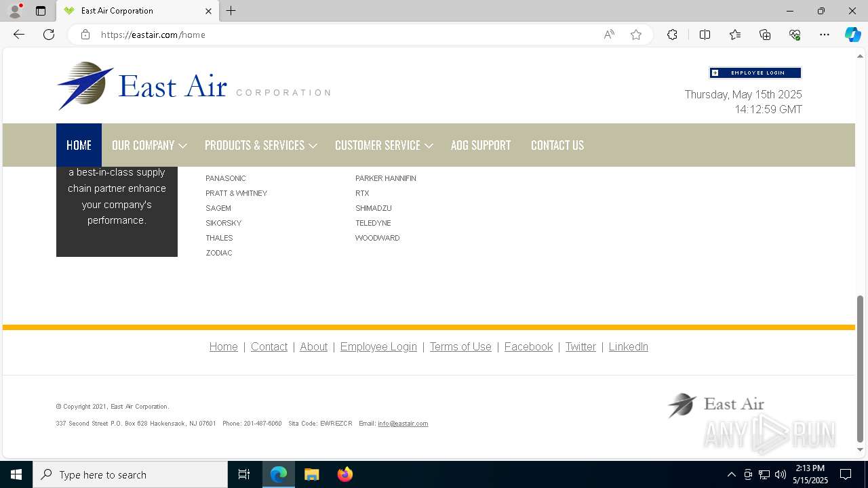Open the LinkedIn footer link

point(628,346)
